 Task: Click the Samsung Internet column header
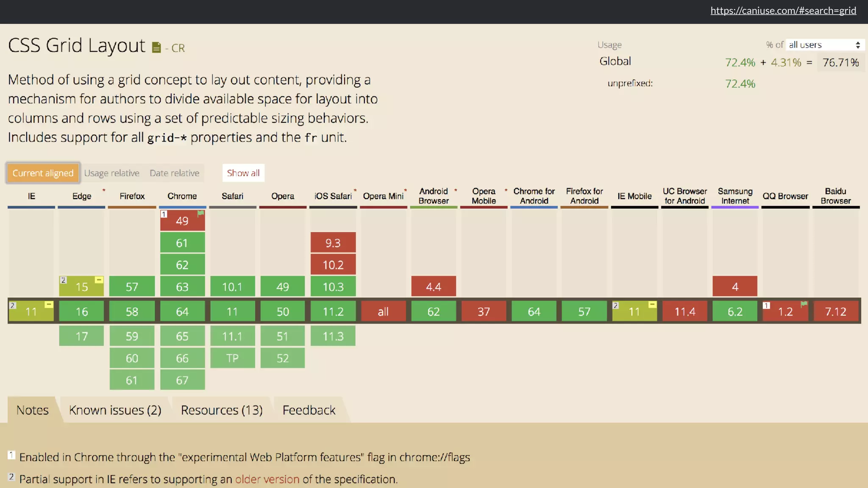click(x=735, y=196)
